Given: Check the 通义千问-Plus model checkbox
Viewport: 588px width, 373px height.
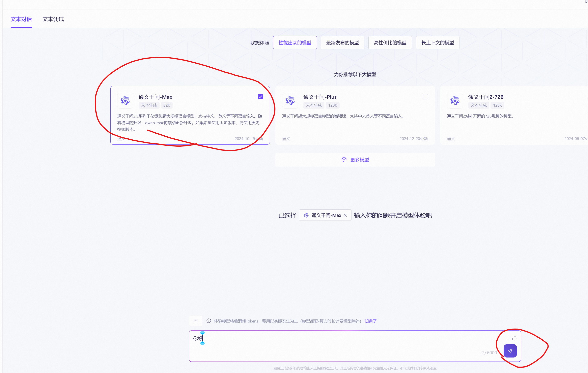Looking at the screenshot, I should [x=425, y=97].
